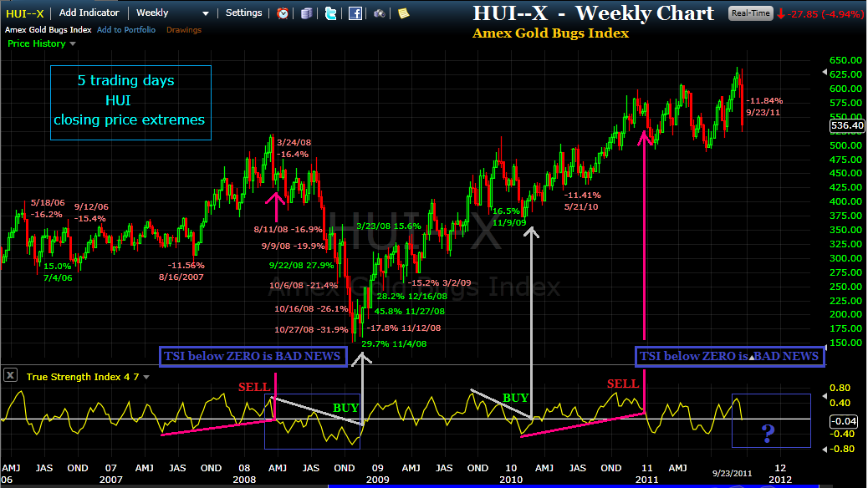868x488 pixels.
Task: Share the chart using the Twitter icon
Action: click(x=332, y=13)
